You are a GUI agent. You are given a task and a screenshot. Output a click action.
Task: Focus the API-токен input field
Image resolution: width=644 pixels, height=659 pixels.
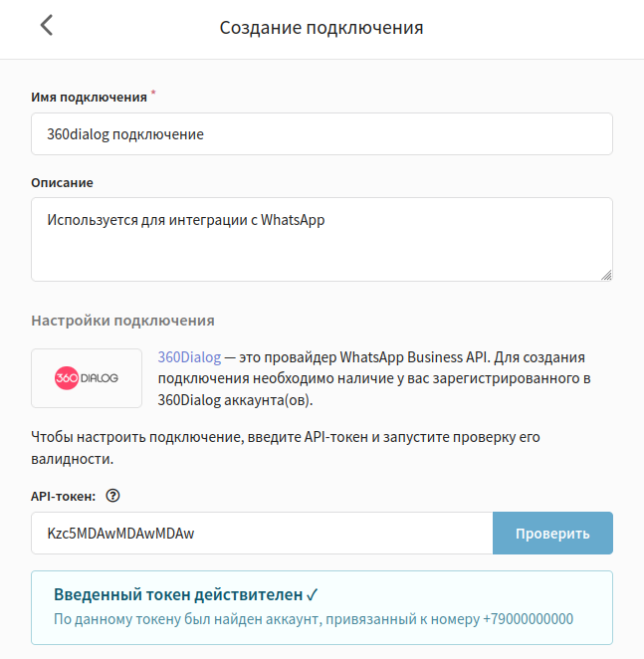pos(263,533)
